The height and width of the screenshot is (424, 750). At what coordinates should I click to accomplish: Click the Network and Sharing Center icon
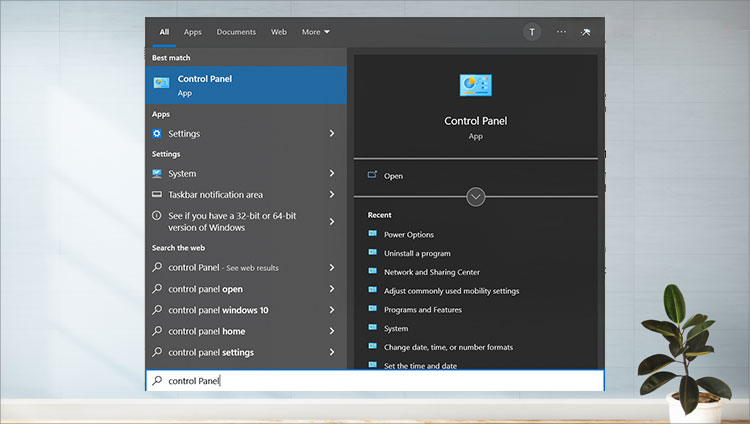(x=373, y=271)
